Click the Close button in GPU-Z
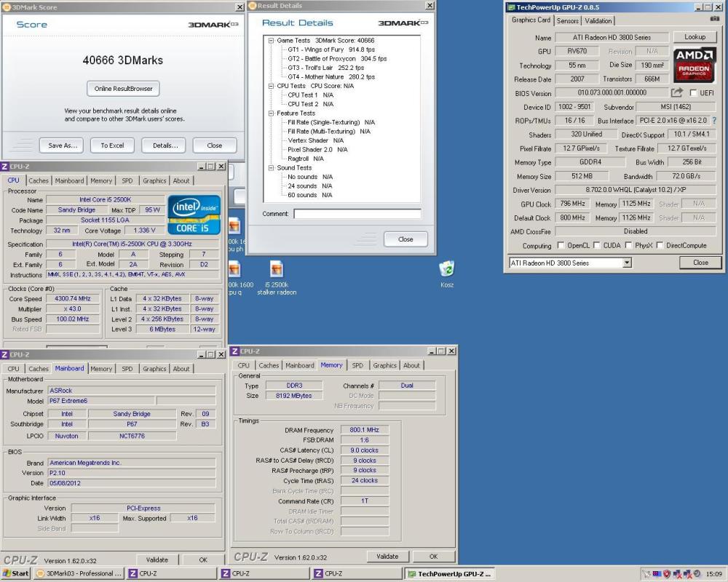728x582 pixels. coord(700,262)
